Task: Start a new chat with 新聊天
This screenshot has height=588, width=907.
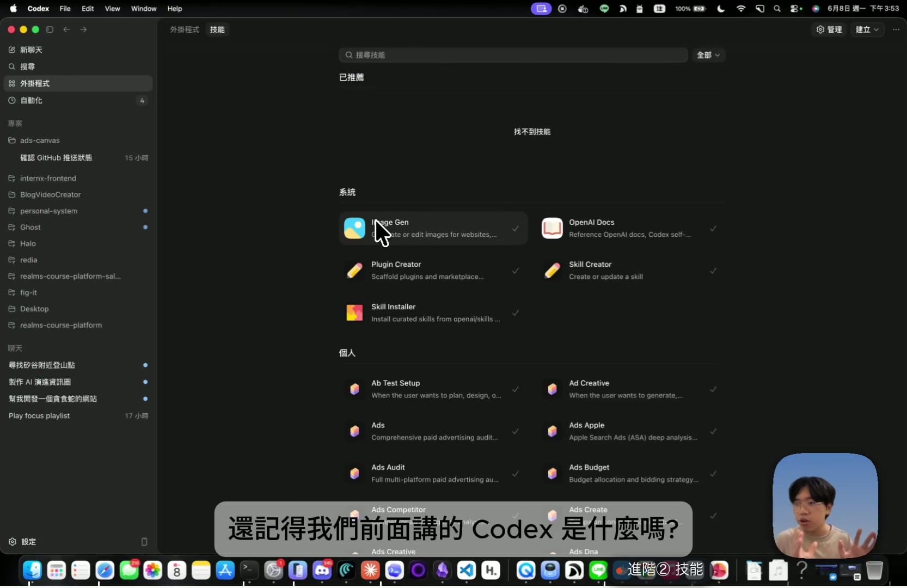Action: click(78, 50)
